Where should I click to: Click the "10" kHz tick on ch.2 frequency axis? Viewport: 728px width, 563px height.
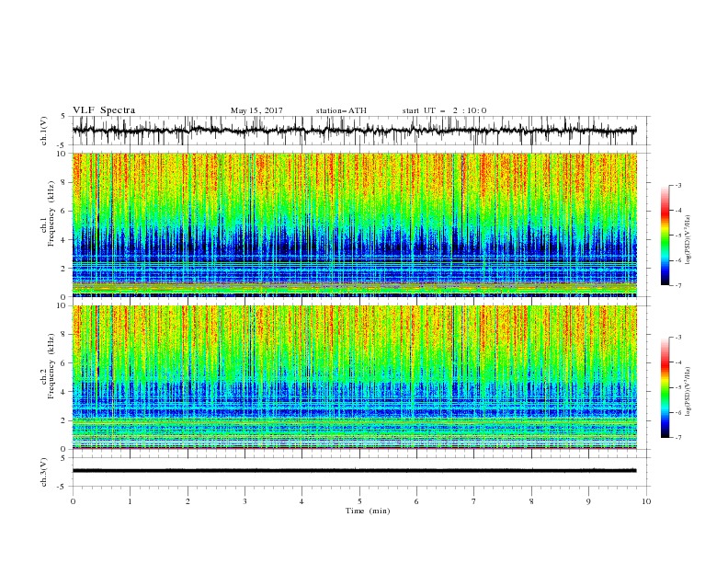(x=63, y=305)
